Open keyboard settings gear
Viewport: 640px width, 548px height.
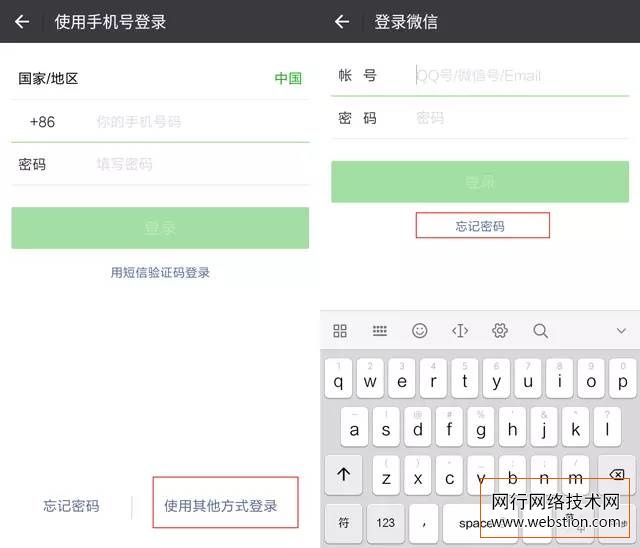click(x=500, y=331)
